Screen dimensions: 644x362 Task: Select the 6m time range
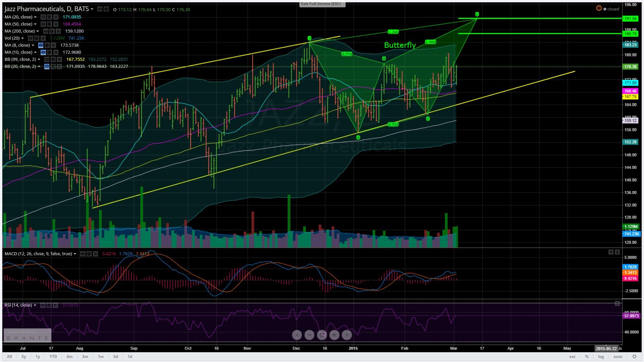click(x=69, y=357)
